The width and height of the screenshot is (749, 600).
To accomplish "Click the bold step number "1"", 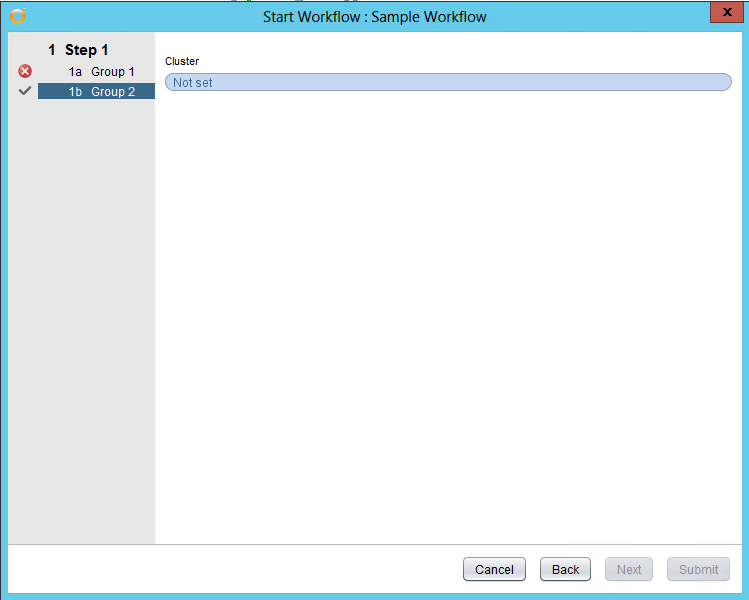I will pyautogui.click(x=52, y=50).
